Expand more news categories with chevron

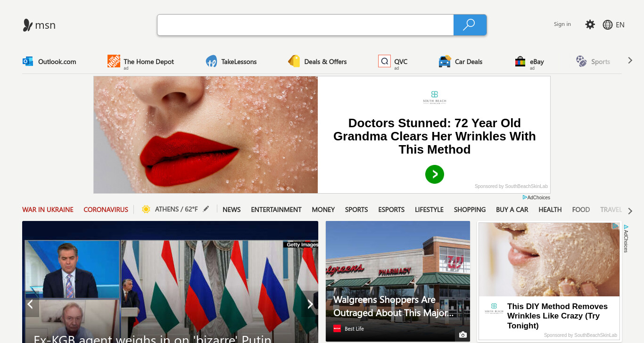(630, 211)
